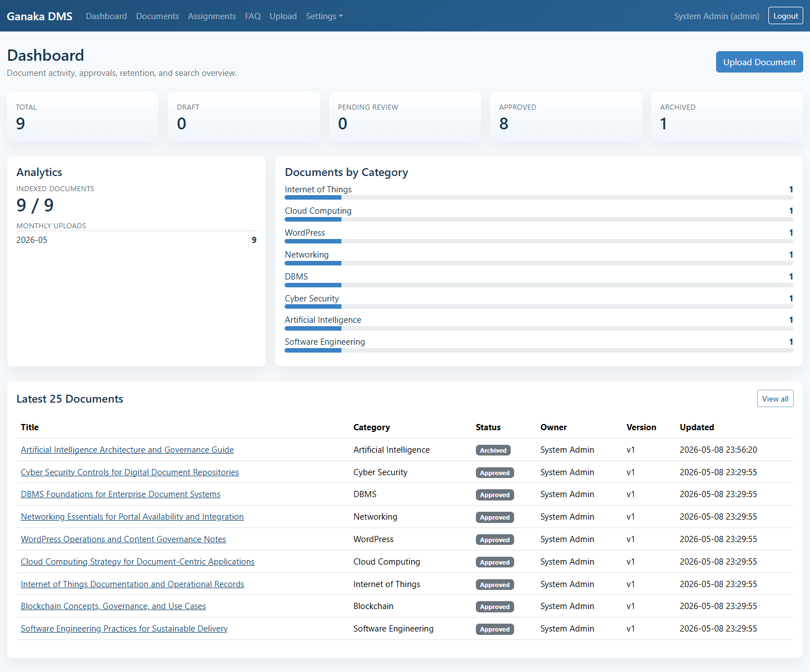Expand the Settings dropdown menu
Image resolution: width=810 pixels, height=672 pixels.
tap(324, 16)
